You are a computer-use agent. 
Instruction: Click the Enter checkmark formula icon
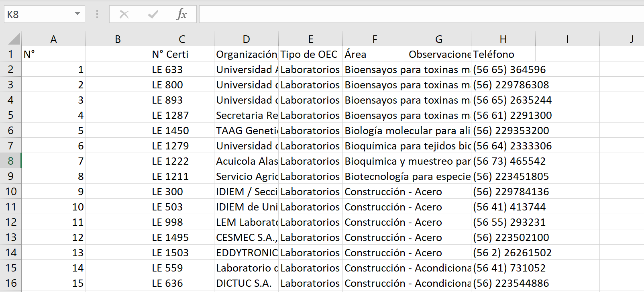(x=153, y=14)
